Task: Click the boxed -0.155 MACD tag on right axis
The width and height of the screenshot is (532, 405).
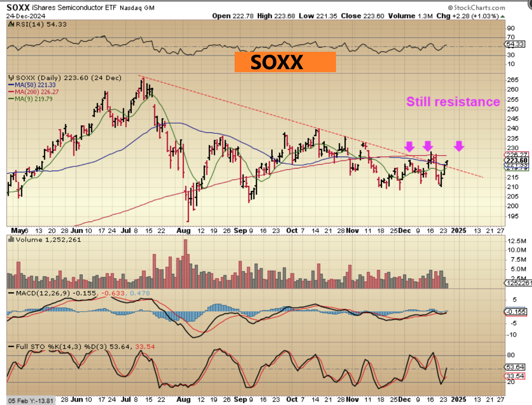Action: 515,312
